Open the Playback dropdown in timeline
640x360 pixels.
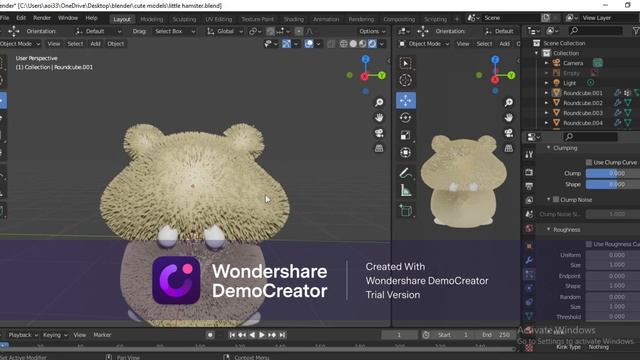click(x=23, y=335)
